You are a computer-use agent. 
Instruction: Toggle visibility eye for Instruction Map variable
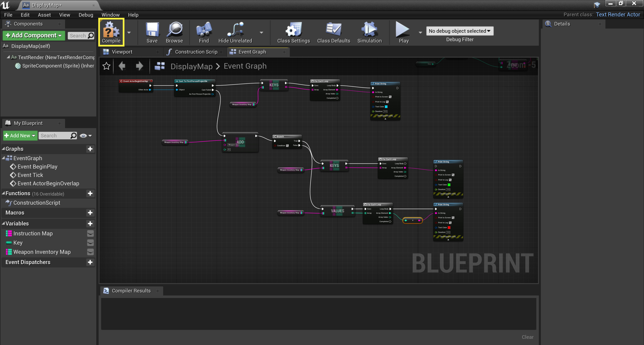[90, 233]
